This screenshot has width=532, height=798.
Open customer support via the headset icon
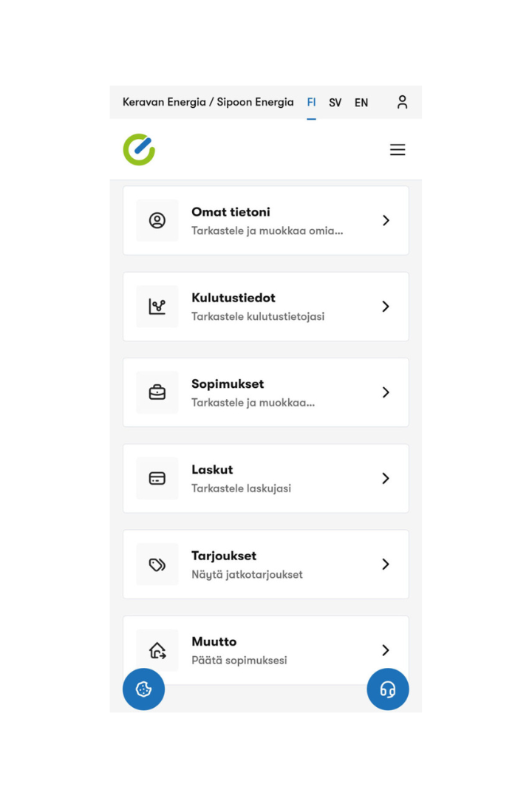click(388, 689)
